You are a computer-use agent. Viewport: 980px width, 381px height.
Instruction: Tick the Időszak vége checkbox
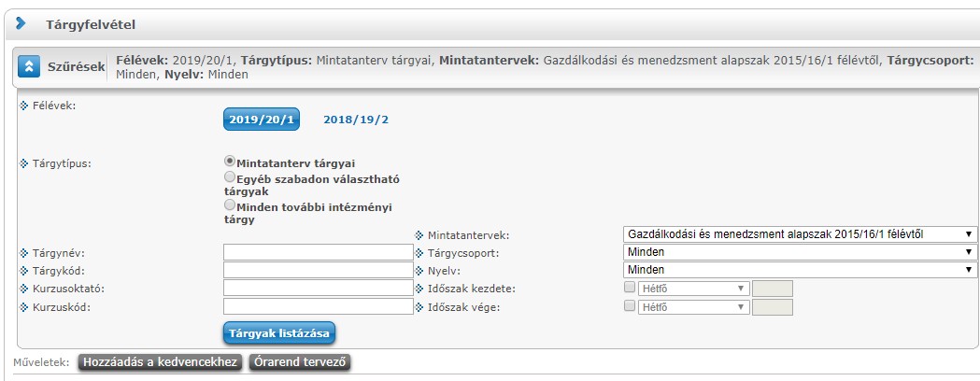630,305
